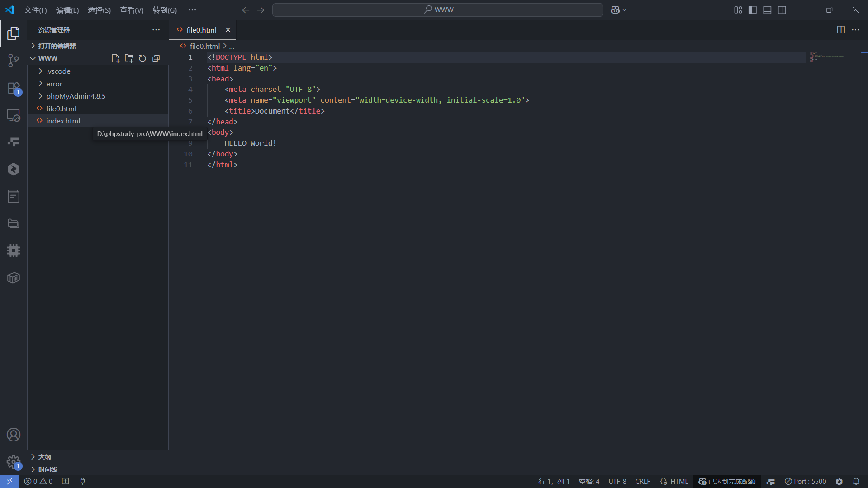Open the Source Control panel

[14, 61]
